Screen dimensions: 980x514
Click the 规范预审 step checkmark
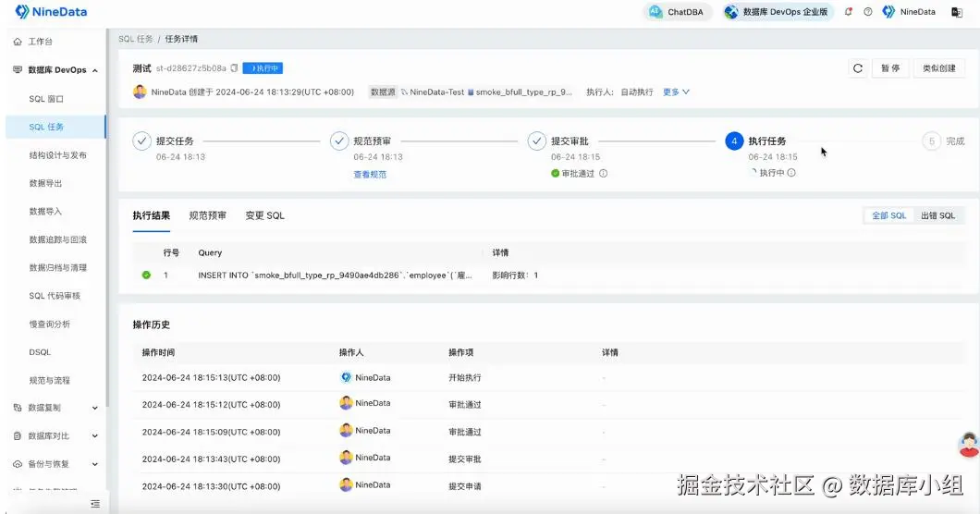click(x=339, y=141)
